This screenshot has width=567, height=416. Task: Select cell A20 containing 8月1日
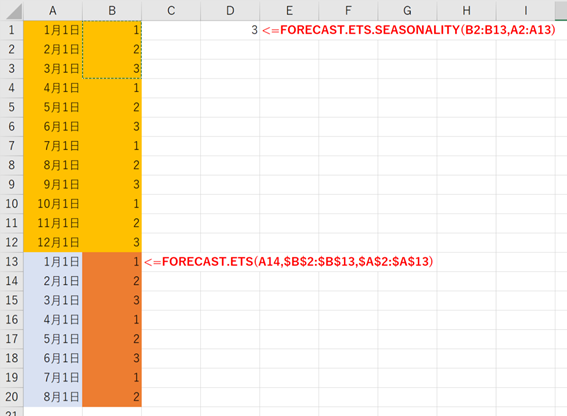point(53,397)
